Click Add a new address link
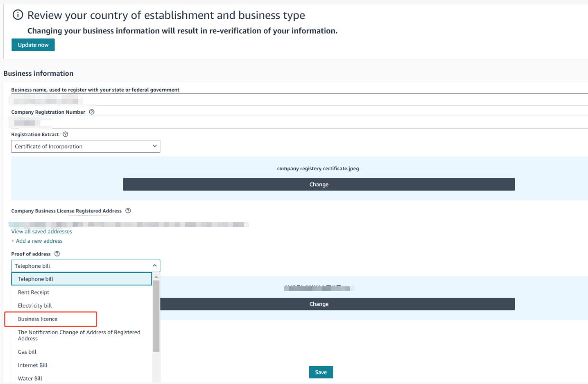Viewport: 588px width, 384px height. click(x=37, y=241)
